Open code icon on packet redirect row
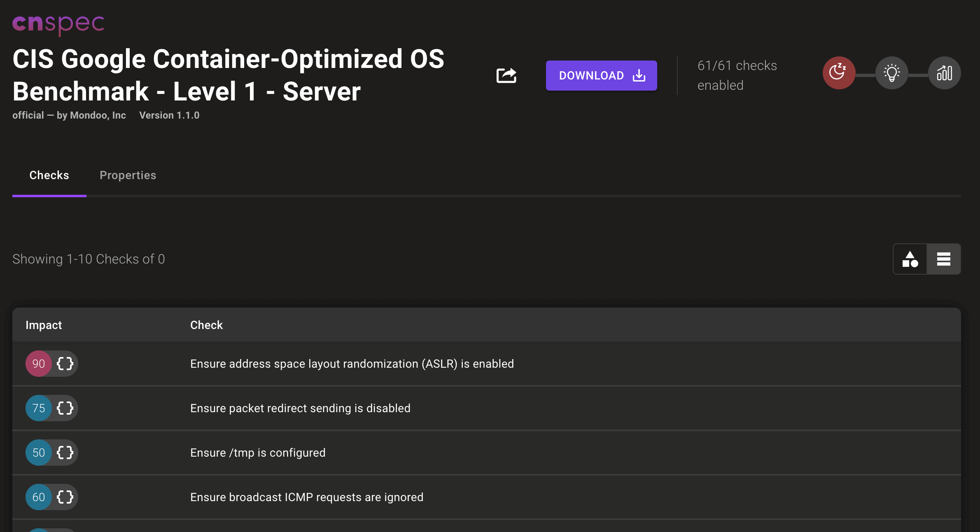Viewport: 980px width, 532px height. [x=65, y=408]
